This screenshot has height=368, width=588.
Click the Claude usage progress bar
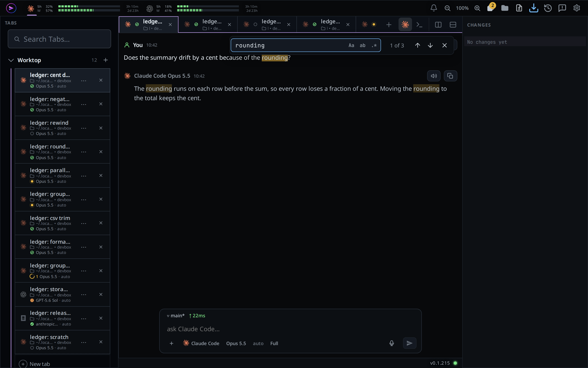[x=89, y=8]
